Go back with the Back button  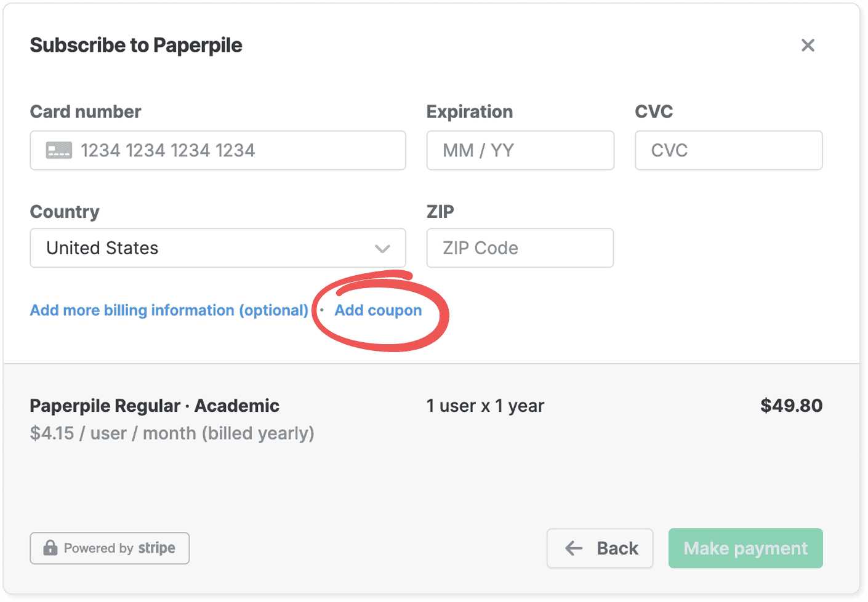point(600,548)
